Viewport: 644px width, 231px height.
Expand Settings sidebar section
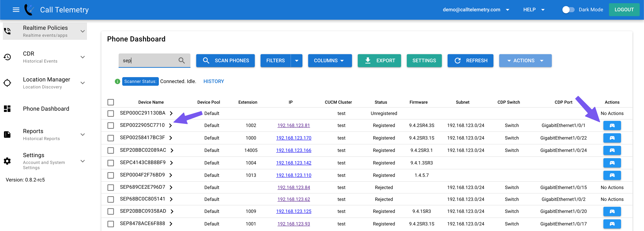(x=83, y=161)
